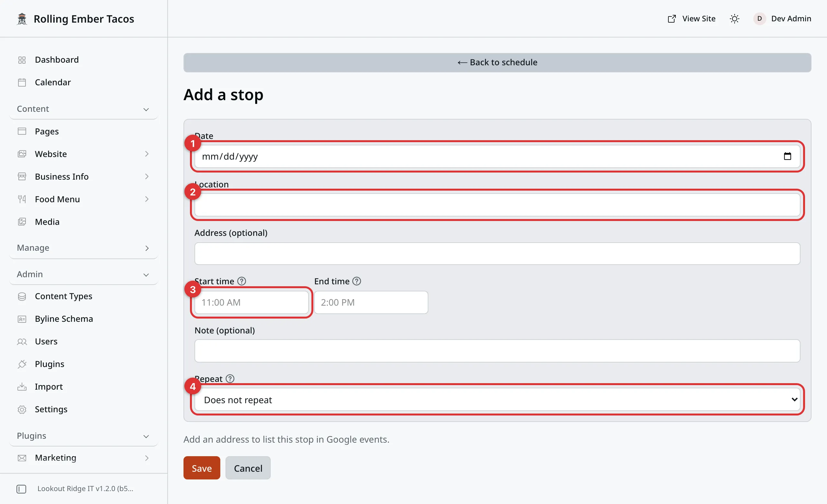Click the Content Types database icon
The image size is (827, 504).
coord(22,296)
